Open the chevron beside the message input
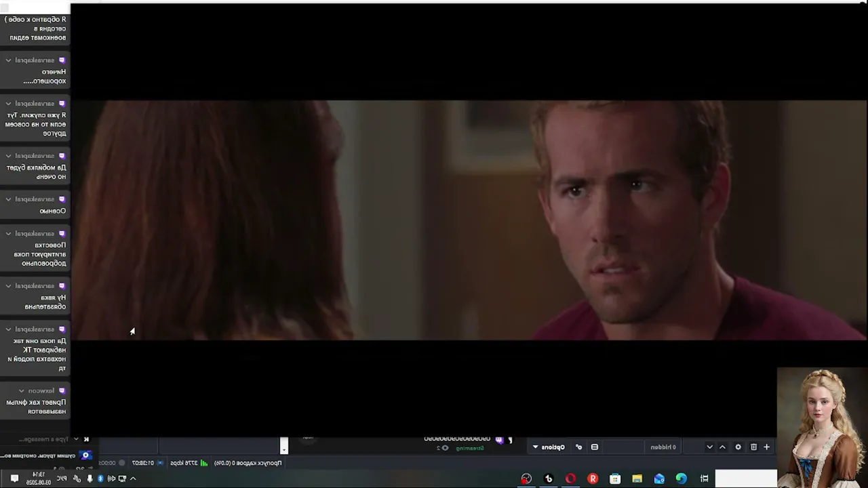Image resolution: width=868 pixels, height=488 pixels. pyautogui.click(x=76, y=439)
